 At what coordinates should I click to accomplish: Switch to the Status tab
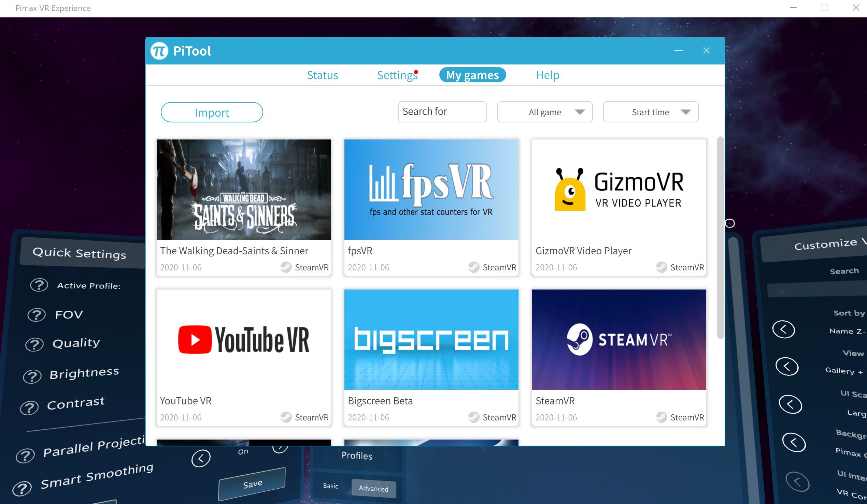click(x=322, y=75)
